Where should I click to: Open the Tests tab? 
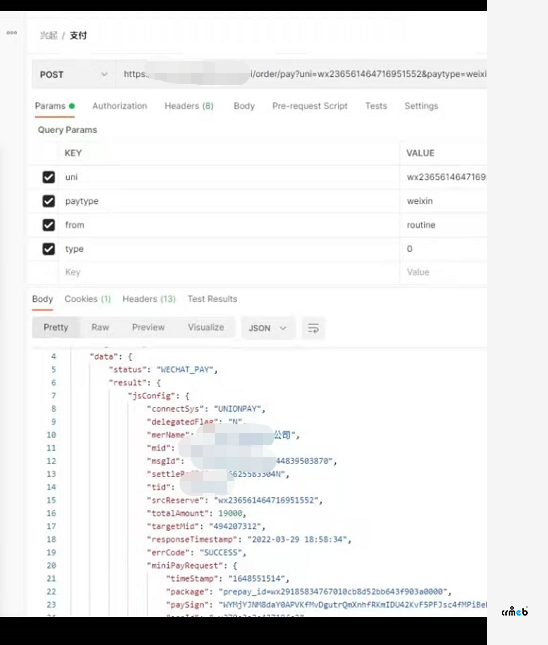[x=376, y=106]
